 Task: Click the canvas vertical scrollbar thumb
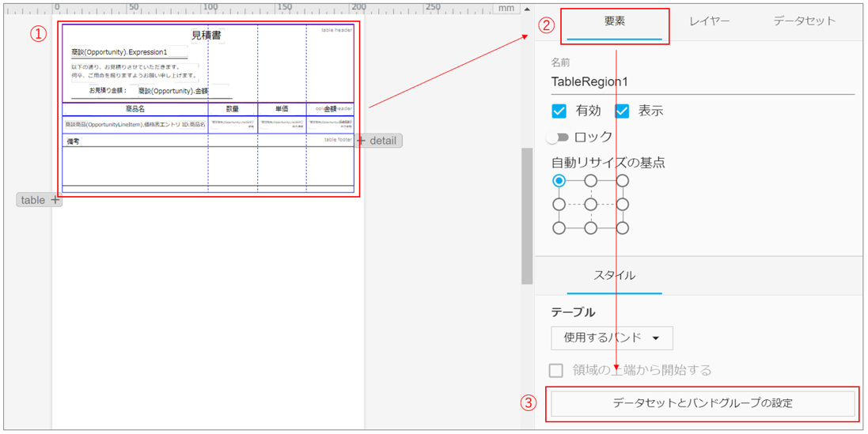[x=527, y=215]
